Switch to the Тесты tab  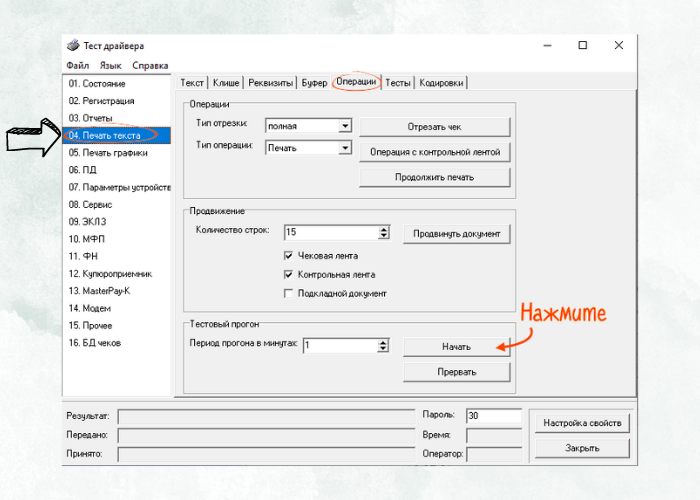point(397,83)
